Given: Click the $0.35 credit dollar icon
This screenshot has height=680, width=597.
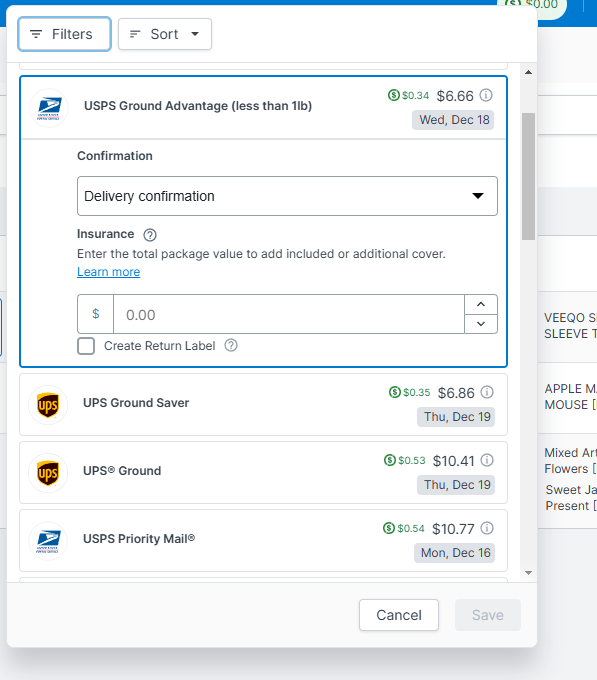Looking at the screenshot, I should [395, 392].
